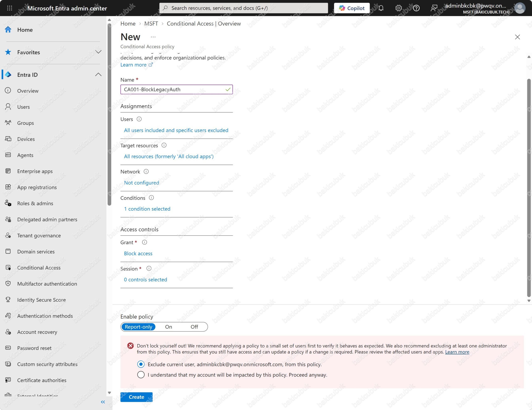This screenshot has height=410, width=532.
Task: Click the policy pane vertical scrollbar
Action: [x=529, y=188]
